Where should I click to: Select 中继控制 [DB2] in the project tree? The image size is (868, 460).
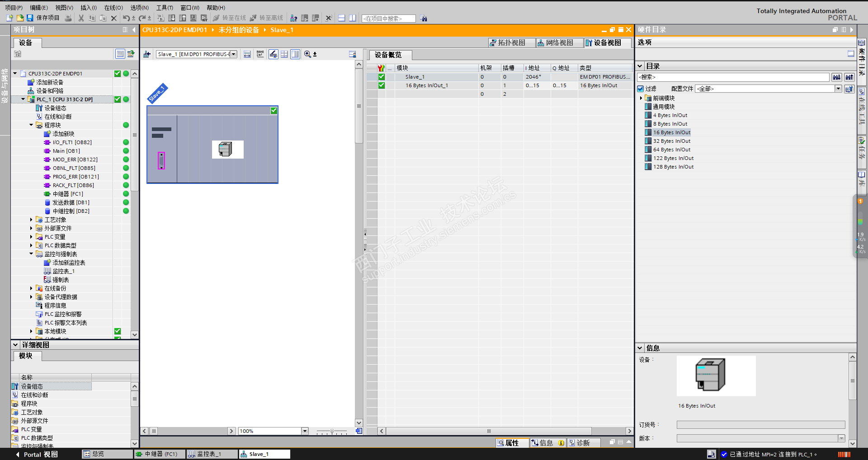pyautogui.click(x=71, y=211)
